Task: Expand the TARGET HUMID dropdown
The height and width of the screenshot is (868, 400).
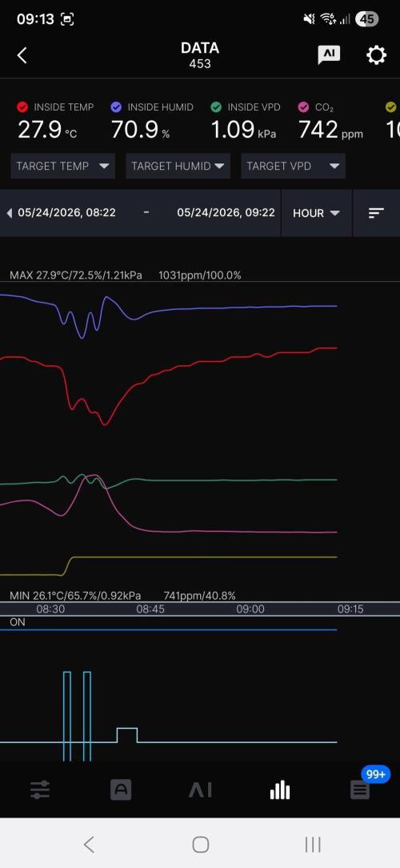Action: pos(178,166)
